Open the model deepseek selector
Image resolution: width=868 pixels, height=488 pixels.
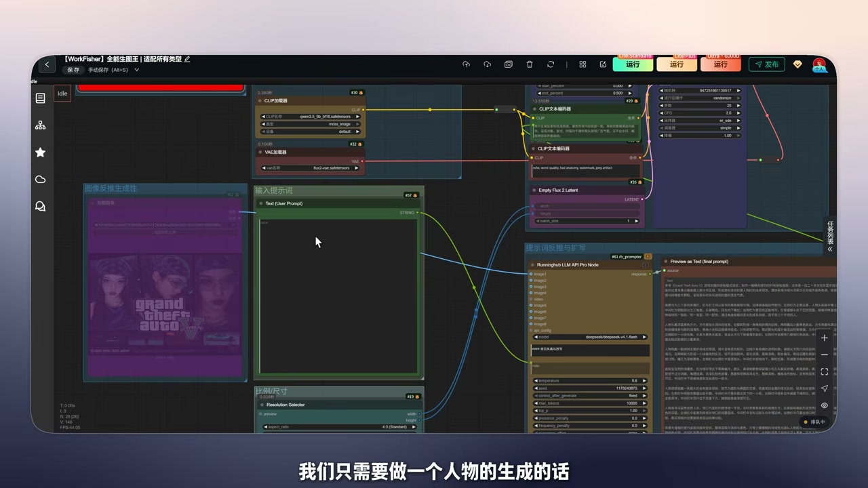[590, 337]
